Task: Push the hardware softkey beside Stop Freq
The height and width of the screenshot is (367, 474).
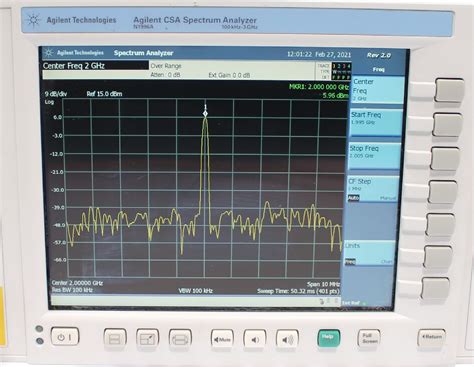Action: [445, 159]
